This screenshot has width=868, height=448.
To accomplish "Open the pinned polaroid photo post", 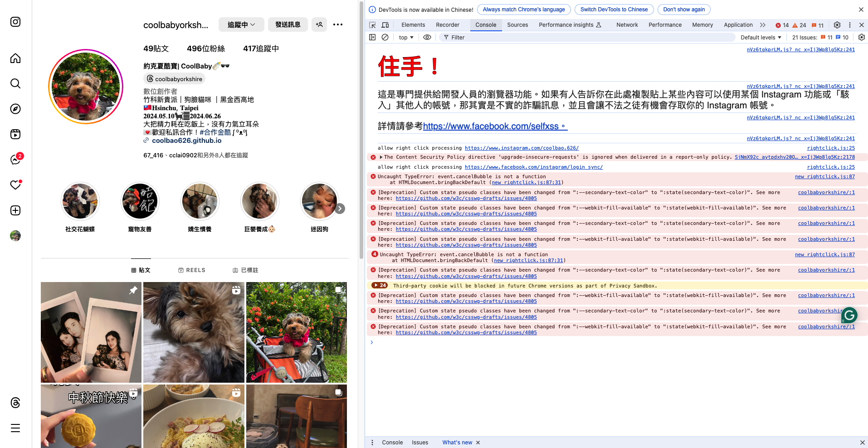I will point(91,332).
